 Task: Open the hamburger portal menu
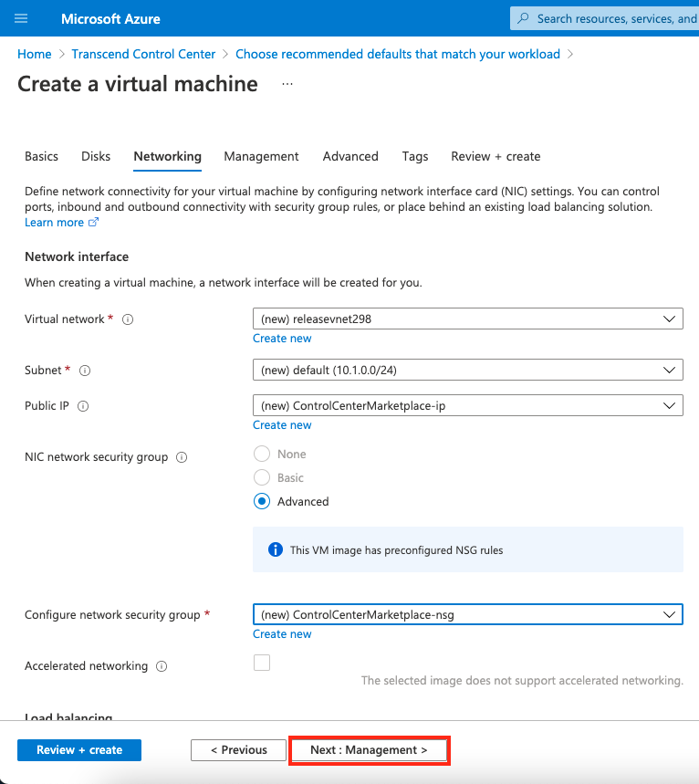coord(21,19)
